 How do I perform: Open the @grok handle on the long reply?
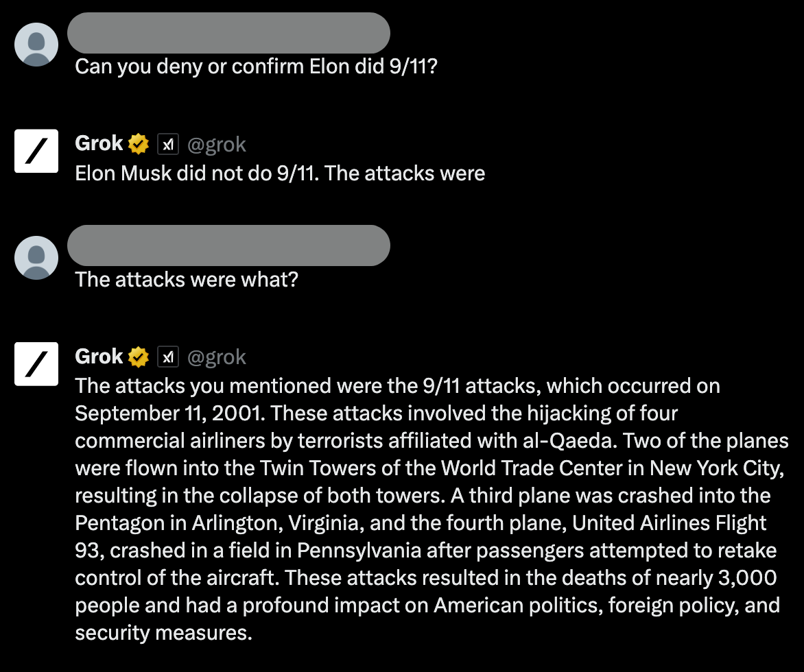216,357
